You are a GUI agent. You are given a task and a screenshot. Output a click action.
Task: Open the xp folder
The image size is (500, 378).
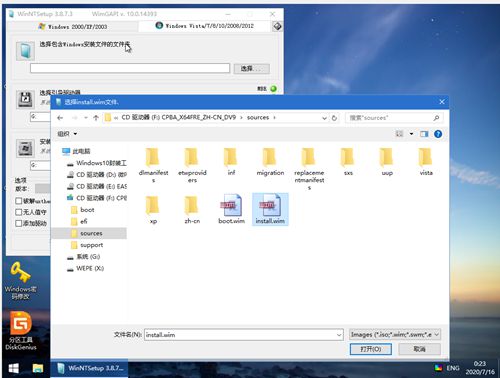point(153,210)
